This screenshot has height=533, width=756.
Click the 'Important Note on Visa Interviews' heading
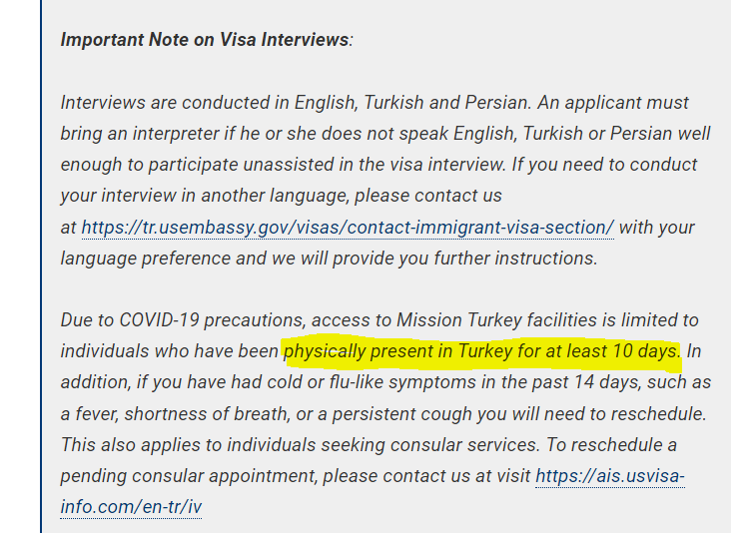(x=205, y=40)
